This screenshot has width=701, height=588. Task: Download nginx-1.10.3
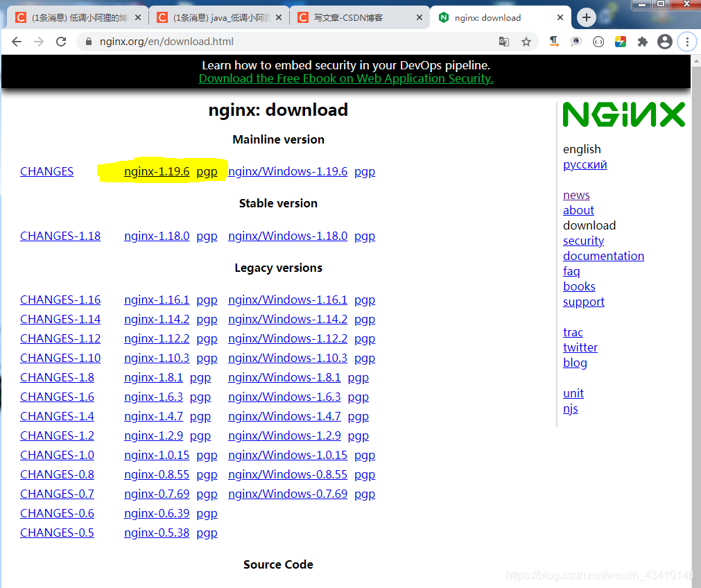[x=157, y=358]
